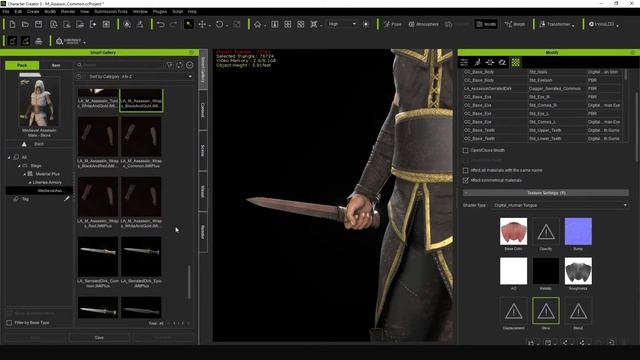Image resolution: width=640 pixels, height=360 pixels.
Task: Toggle the Filter by Base Type checkbox
Action: point(9,323)
